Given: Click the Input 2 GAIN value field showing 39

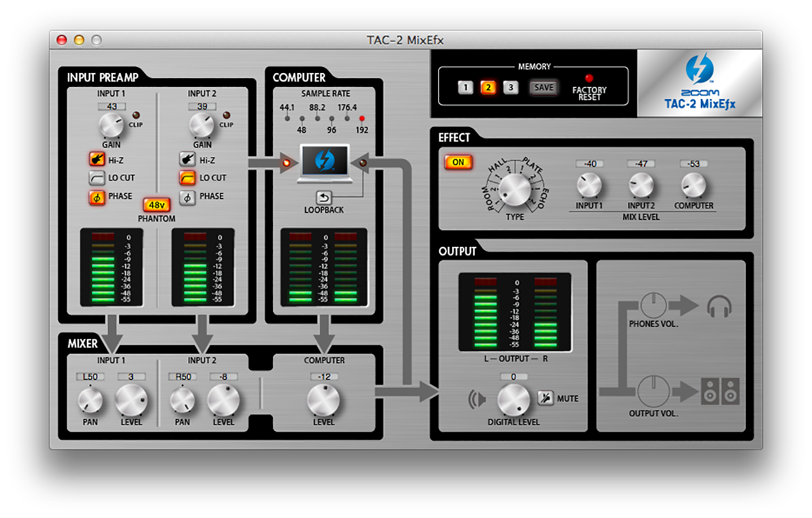Looking at the screenshot, I should [x=202, y=106].
